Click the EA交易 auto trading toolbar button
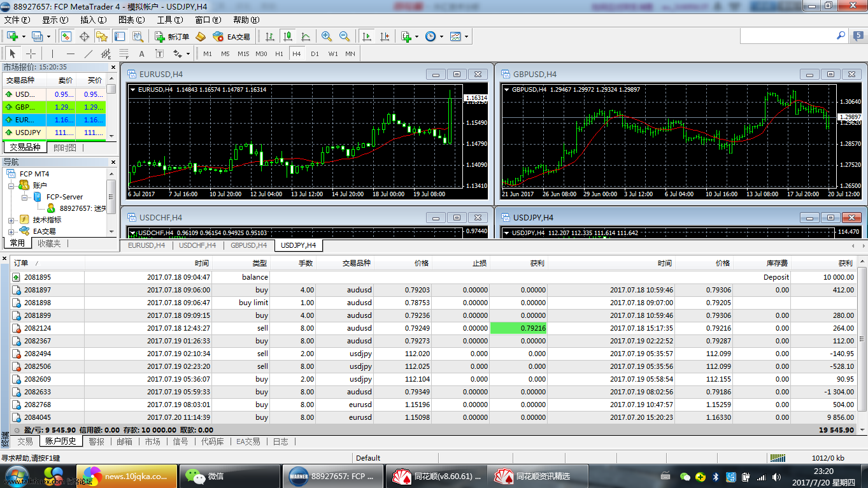This screenshot has width=868, height=488. 232,36
